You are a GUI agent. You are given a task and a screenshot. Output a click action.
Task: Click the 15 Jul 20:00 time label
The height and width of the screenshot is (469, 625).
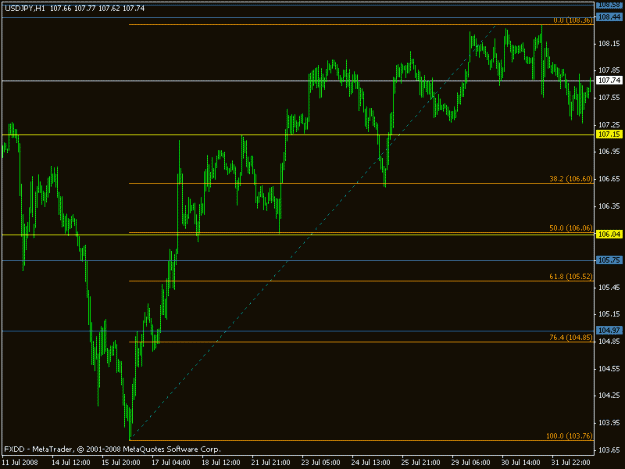pos(121,463)
